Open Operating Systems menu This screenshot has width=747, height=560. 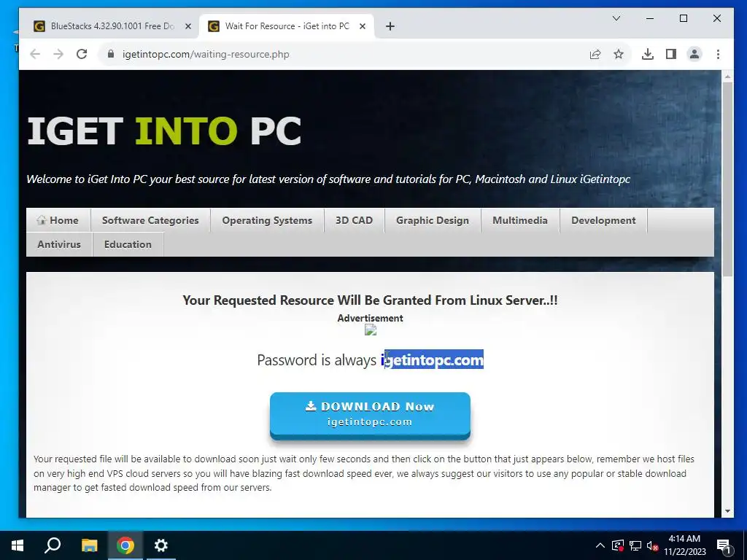[267, 220]
